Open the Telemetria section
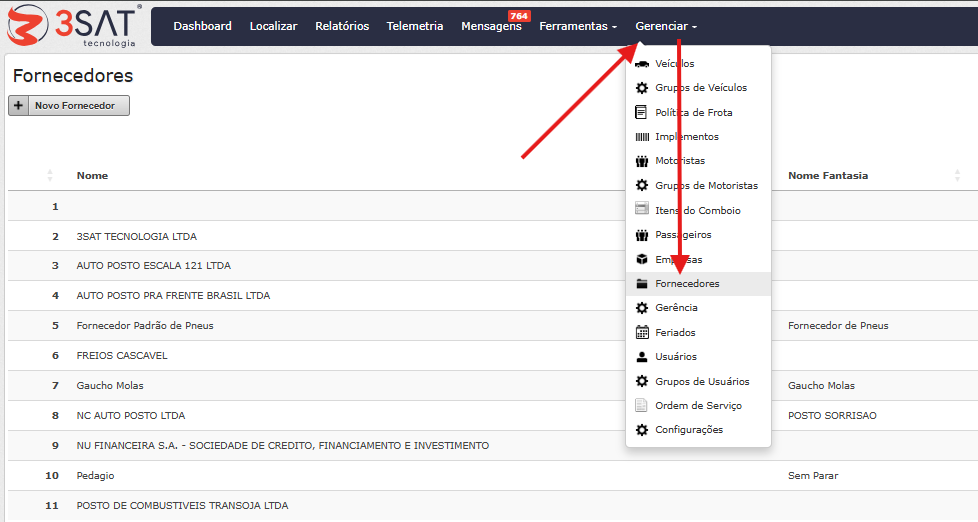Image resolution: width=978 pixels, height=522 pixels. 415,26
